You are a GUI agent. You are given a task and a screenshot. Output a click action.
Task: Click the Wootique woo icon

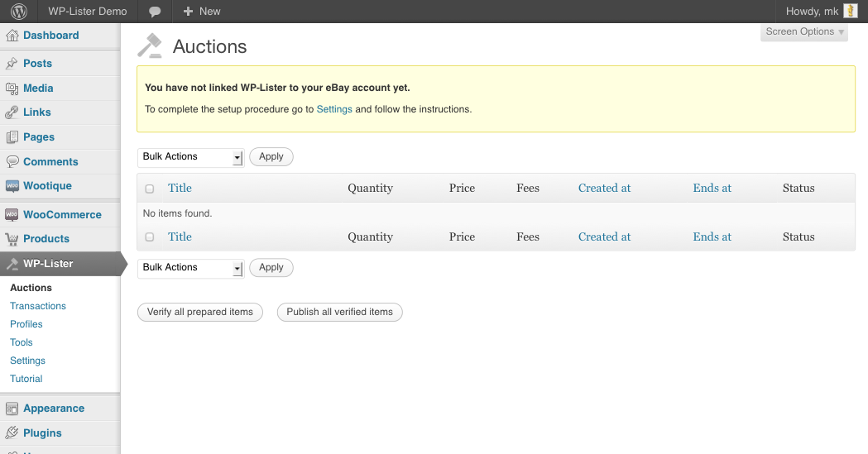pos(12,186)
